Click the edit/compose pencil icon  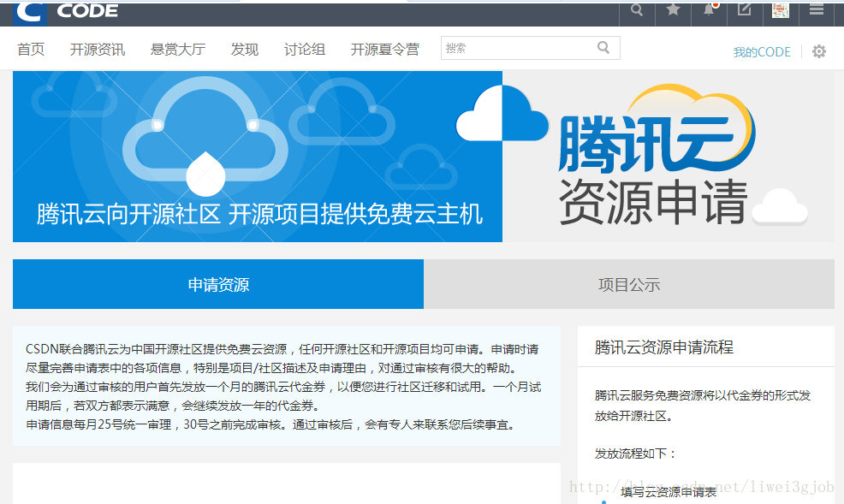tap(745, 10)
